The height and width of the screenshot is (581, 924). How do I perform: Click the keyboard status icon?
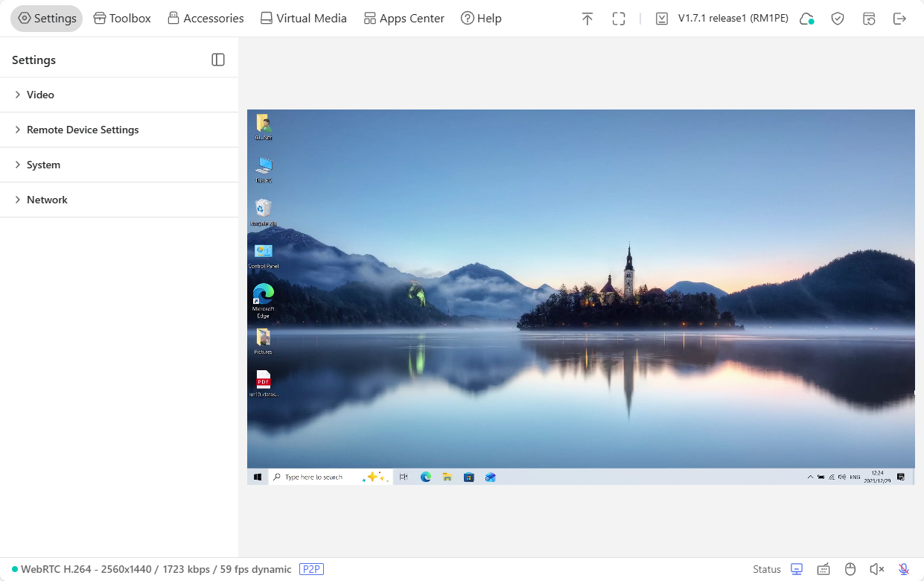823,569
